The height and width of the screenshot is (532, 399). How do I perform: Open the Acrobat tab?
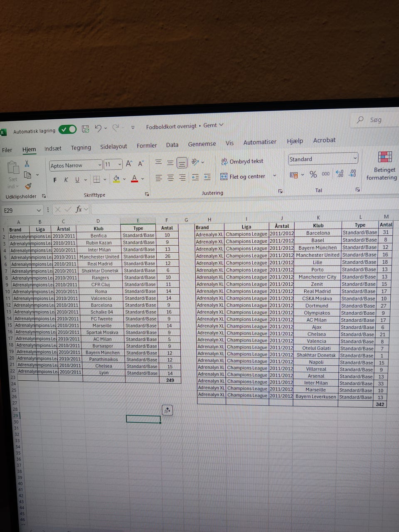(x=324, y=140)
